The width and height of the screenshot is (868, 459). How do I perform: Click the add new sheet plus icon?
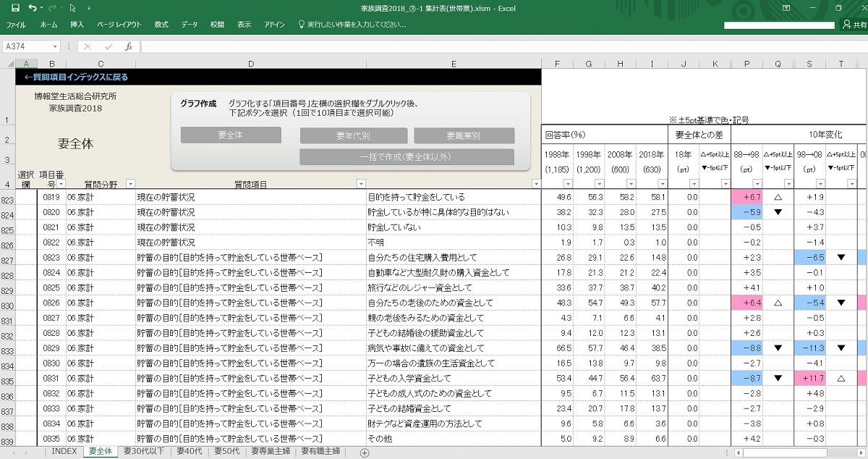365,452
